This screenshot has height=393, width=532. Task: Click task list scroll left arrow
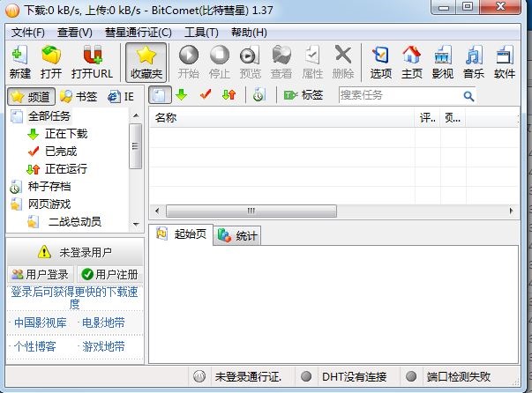pyautogui.click(x=157, y=211)
